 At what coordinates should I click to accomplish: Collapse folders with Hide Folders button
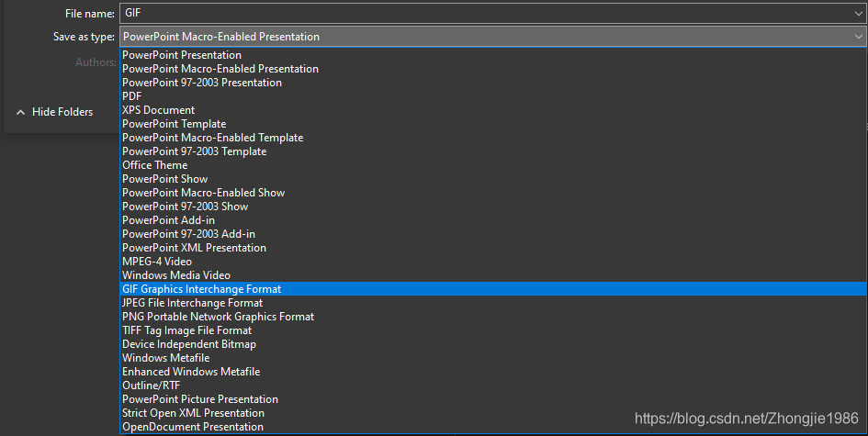(54, 112)
